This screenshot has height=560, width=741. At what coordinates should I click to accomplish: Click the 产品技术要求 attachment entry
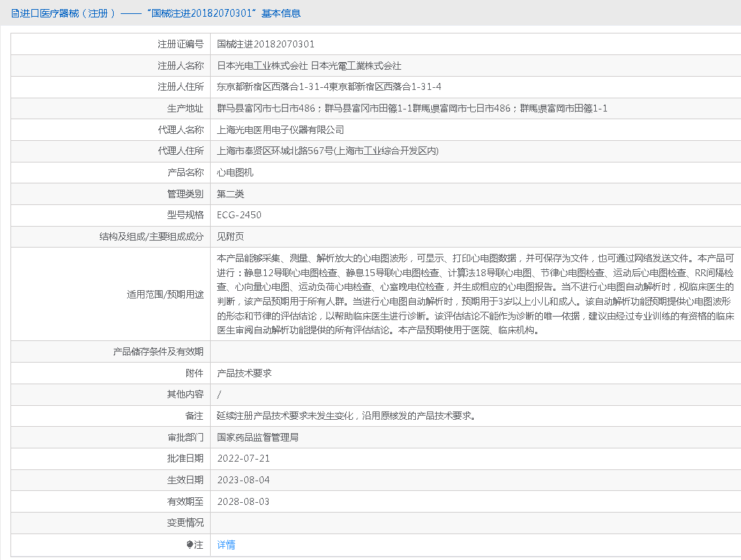pos(244,373)
